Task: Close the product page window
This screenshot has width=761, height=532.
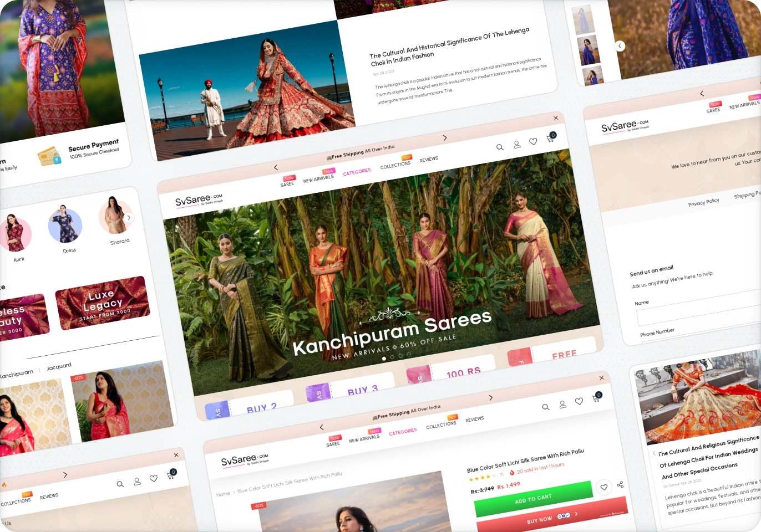Action: [x=602, y=378]
